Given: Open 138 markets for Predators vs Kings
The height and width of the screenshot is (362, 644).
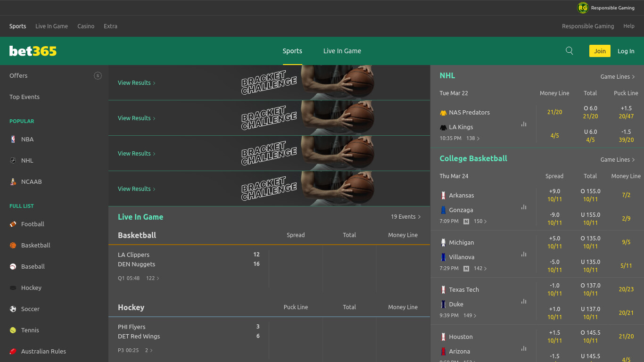Looking at the screenshot, I should tap(473, 138).
